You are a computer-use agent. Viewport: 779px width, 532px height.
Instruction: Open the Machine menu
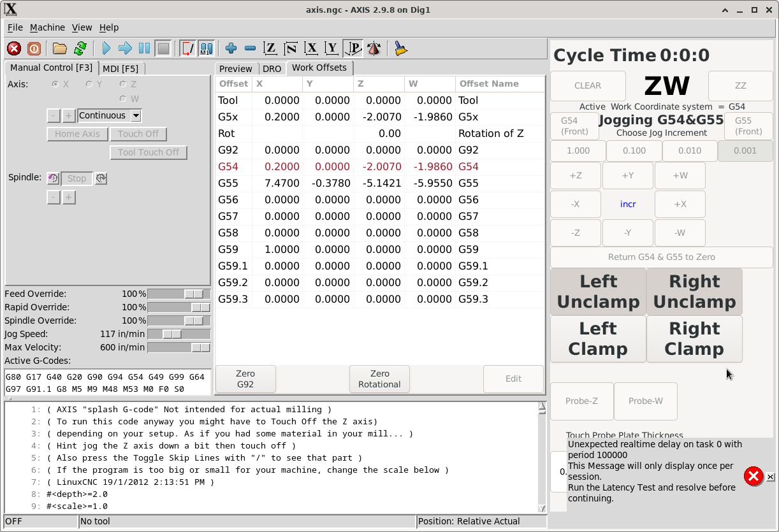coord(47,27)
